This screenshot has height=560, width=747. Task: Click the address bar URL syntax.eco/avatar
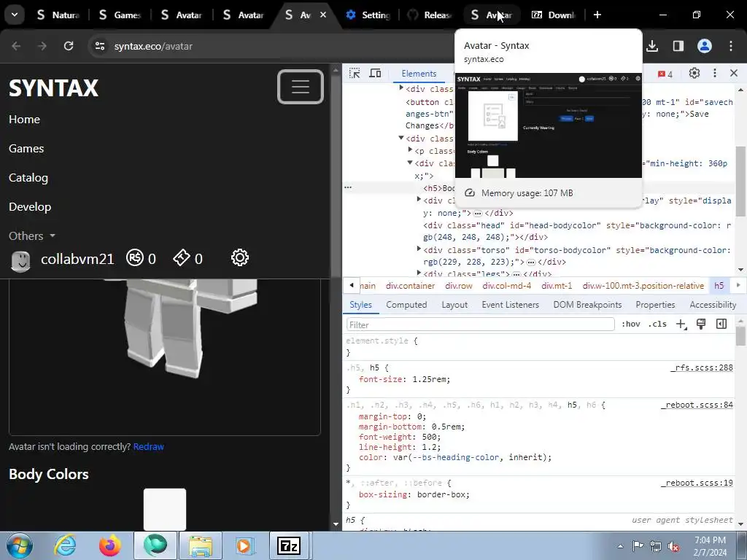click(x=153, y=46)
